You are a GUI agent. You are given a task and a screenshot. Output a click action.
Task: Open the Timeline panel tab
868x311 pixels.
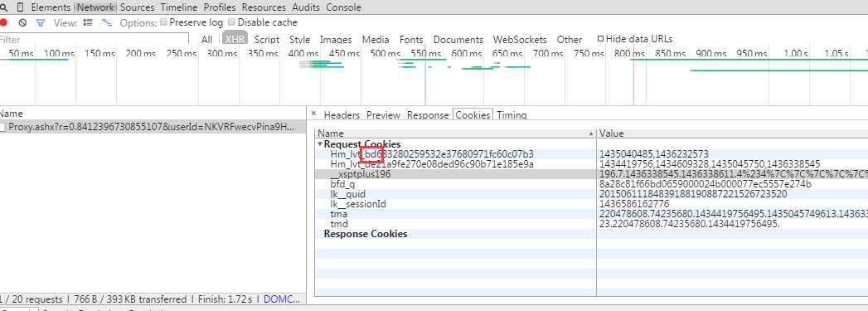[x=179, y=7]
